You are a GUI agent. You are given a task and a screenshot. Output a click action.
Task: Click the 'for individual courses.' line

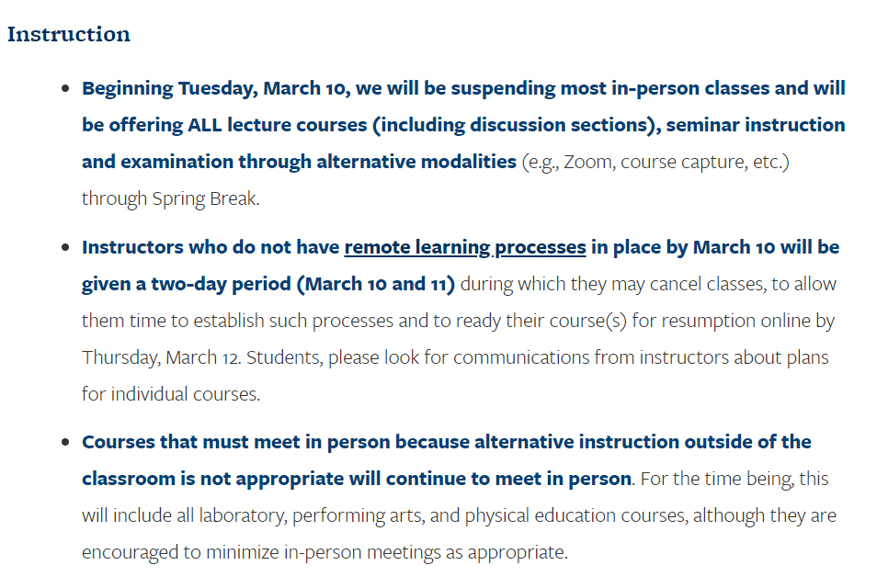171,394
